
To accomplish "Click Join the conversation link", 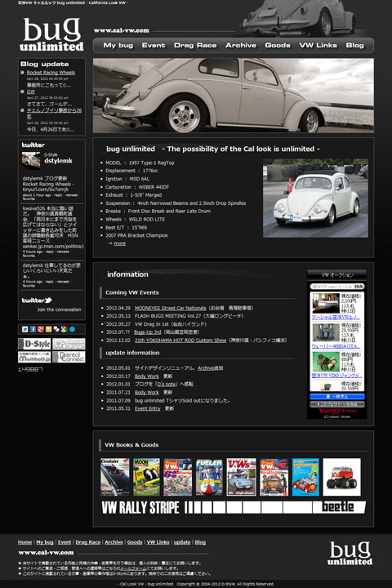I will (x=59, y=310).
